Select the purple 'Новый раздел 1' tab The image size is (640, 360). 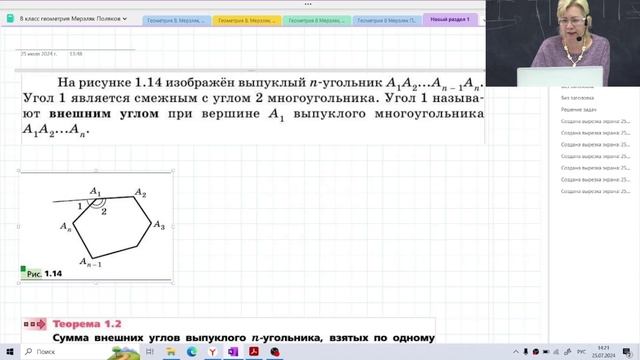450,20
